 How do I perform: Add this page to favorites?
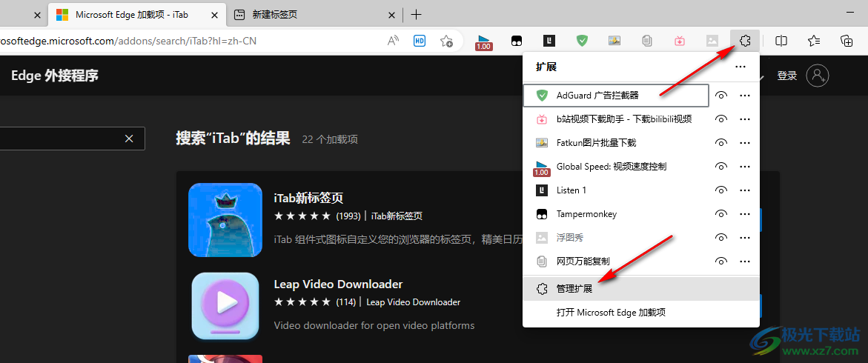coord(446,41)
